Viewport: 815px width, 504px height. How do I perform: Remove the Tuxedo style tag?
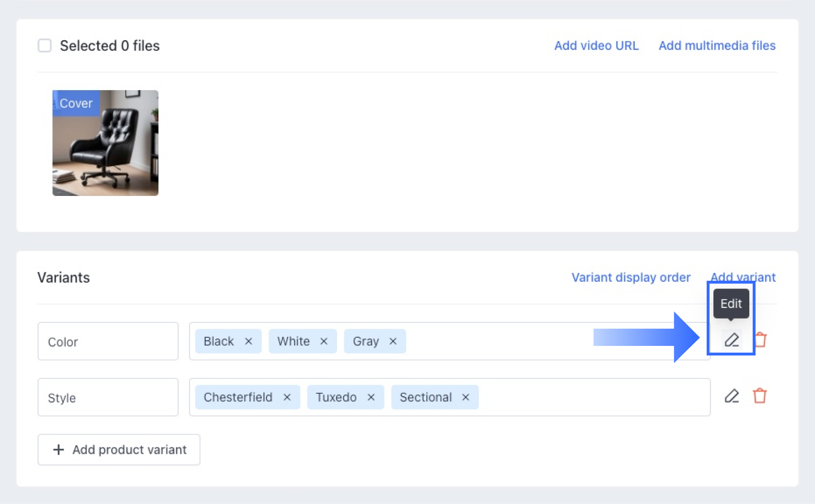click(371, 397)
